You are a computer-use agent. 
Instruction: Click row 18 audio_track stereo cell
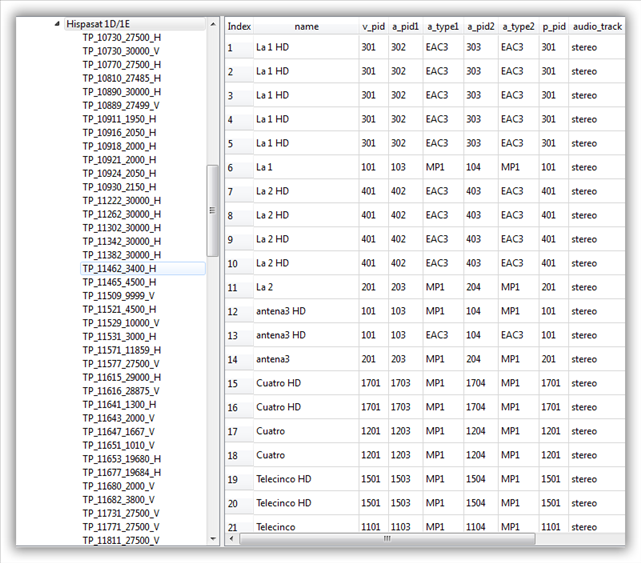tap(597, 455)
